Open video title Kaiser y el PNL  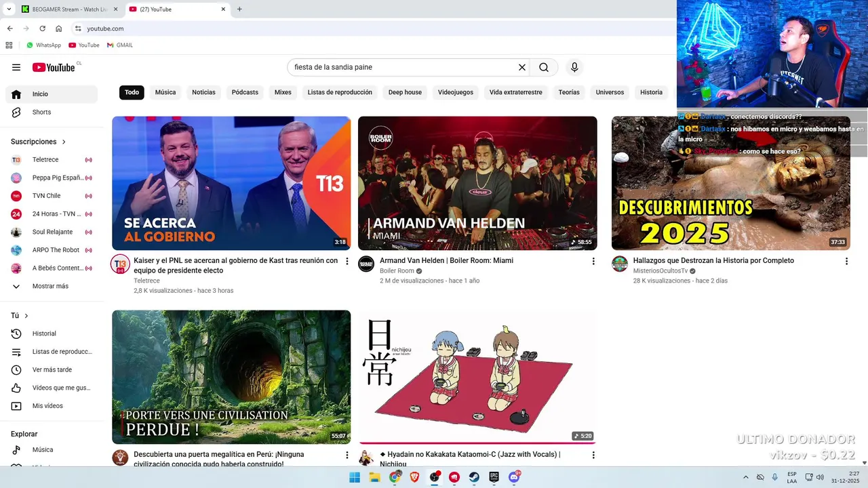coord(235,265)
